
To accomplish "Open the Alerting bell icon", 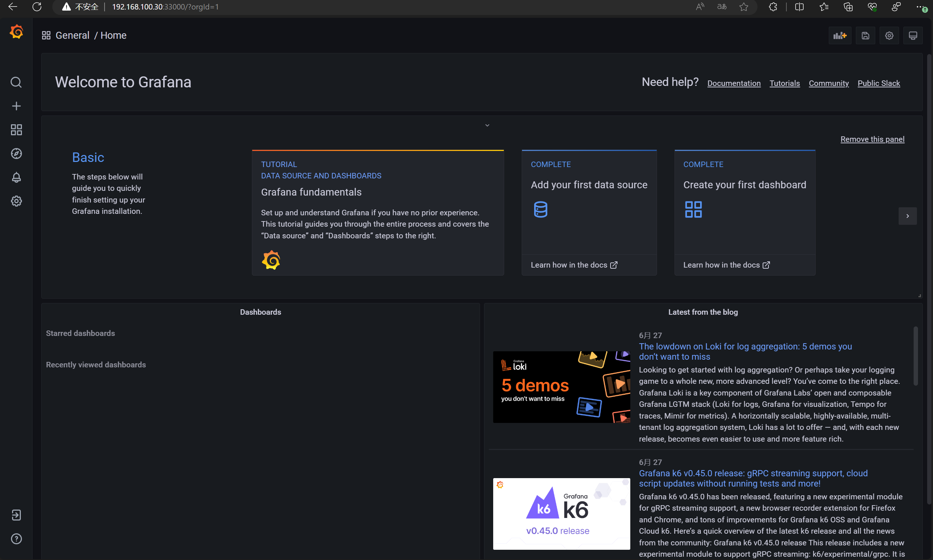I will [16, 177].
